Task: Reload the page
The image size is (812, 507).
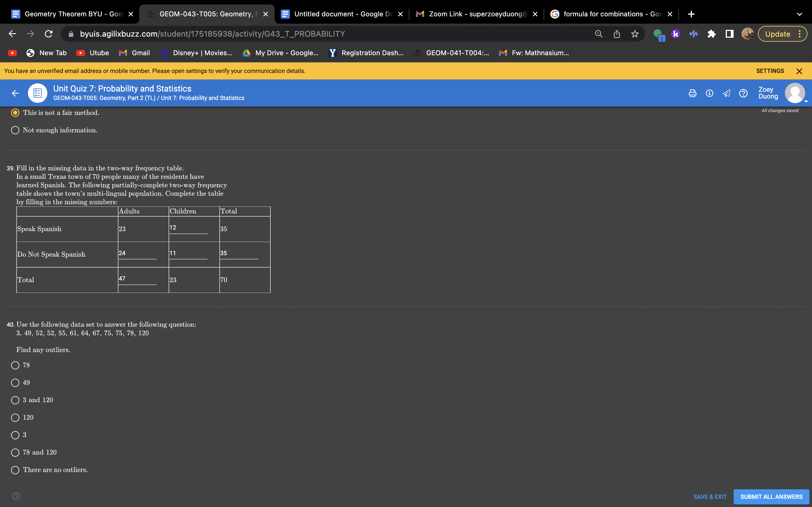Action: 49,34
